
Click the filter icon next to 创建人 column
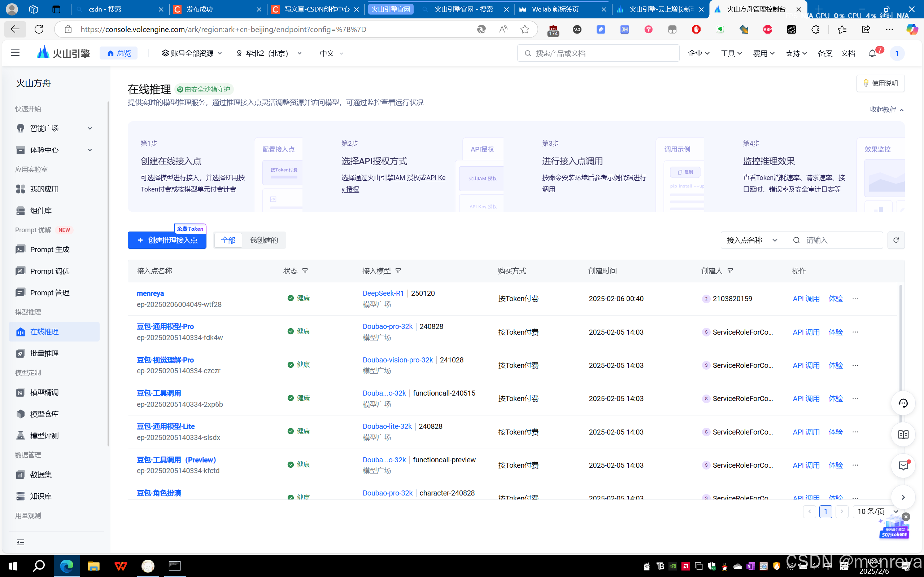pyautogui.click(x=730, y=270)
